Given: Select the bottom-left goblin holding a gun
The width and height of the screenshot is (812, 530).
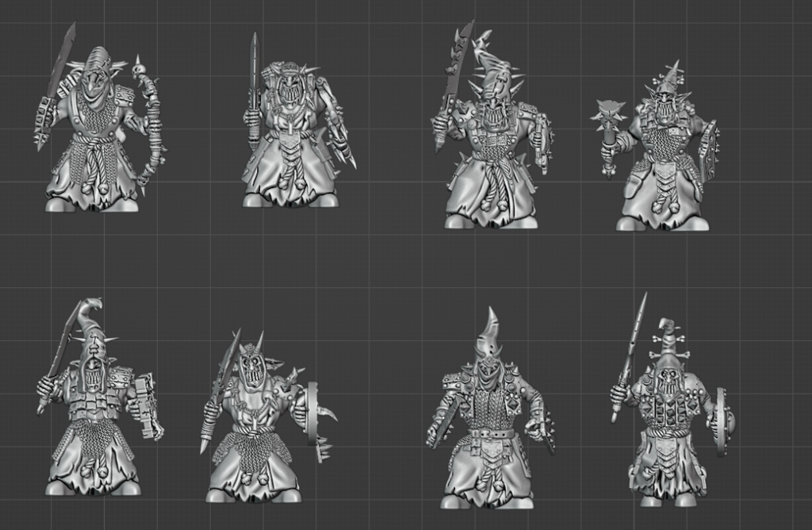Looking at the screenshot, I should coord(94,413).
